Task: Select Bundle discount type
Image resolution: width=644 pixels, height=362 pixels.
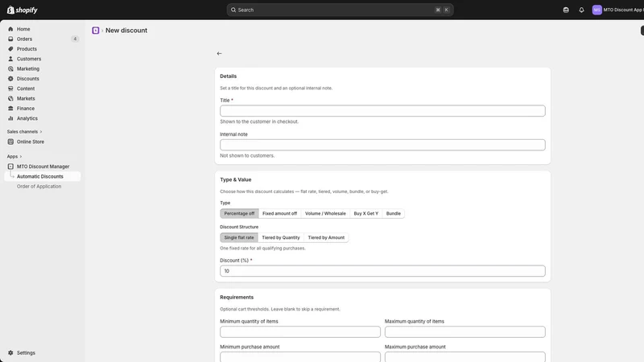Action: [394, 213]
